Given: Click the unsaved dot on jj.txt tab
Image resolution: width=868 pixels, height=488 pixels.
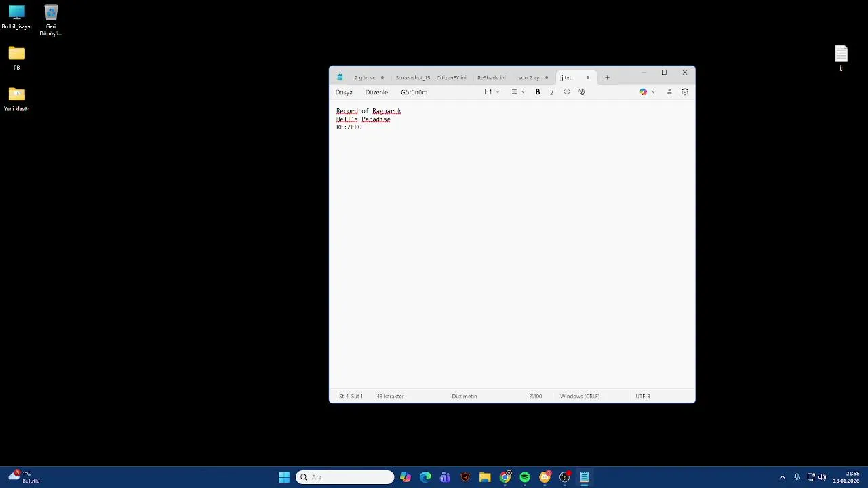Looking at the screenshot, I should pyautogui.click(x=587, y=78).
